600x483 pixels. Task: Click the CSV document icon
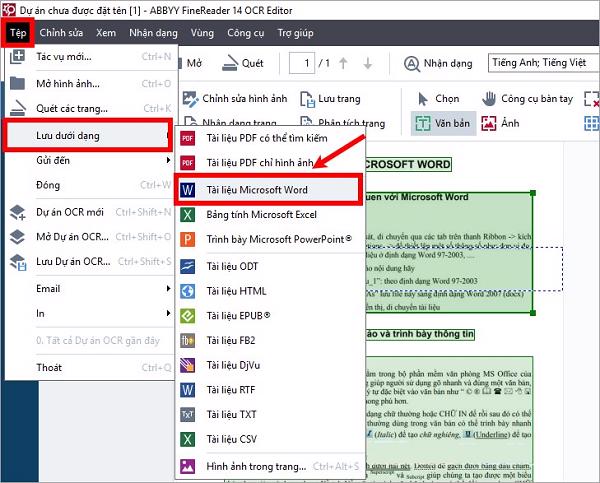pyautogui.click(x=188, y=439)
